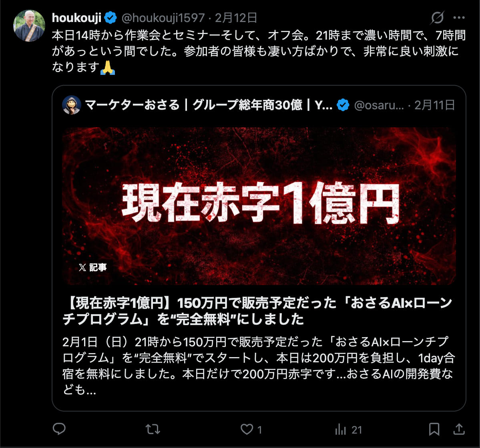Click houkouji's blue verified badge
The image size is (480, 448).
tap(110, 18)
